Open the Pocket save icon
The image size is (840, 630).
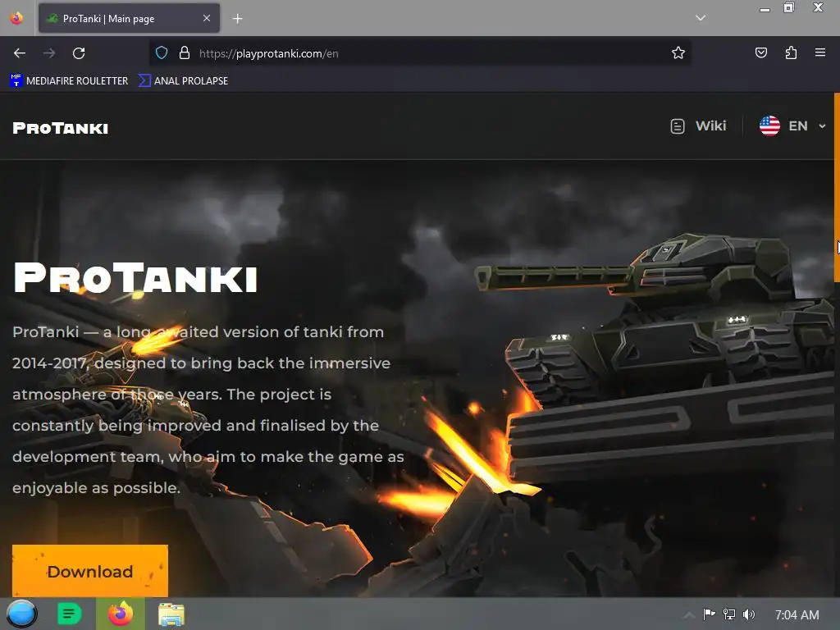pyautogui.click(x=761, y=52)
